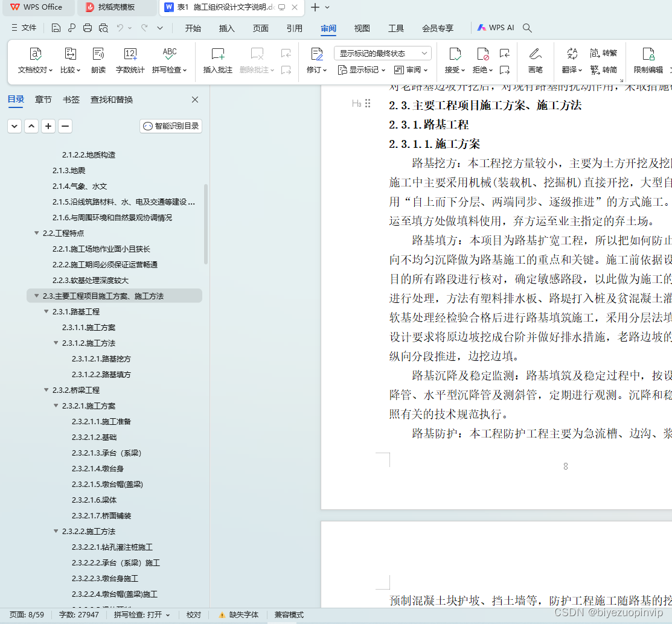Screen dimensions: 672x624
Task: Collapse the 2.3.2.2.施工方法 tree node
Action: tap(56, 531)
